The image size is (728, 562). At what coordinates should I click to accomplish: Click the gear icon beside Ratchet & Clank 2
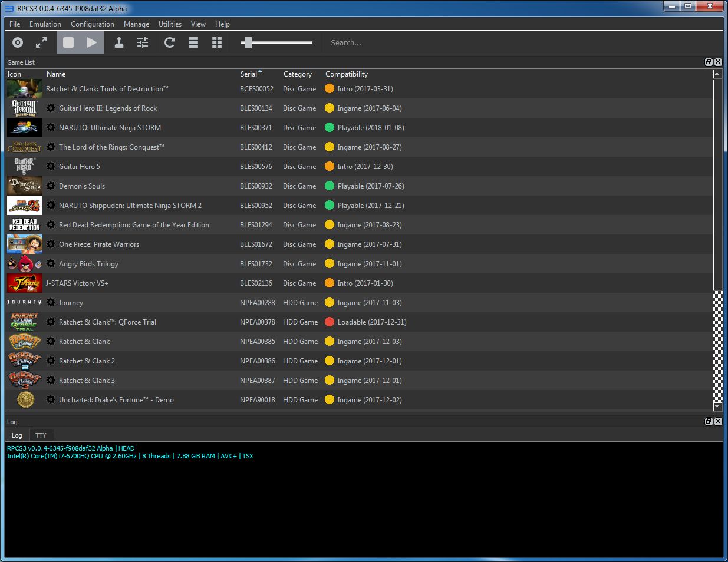click(51, 361)
